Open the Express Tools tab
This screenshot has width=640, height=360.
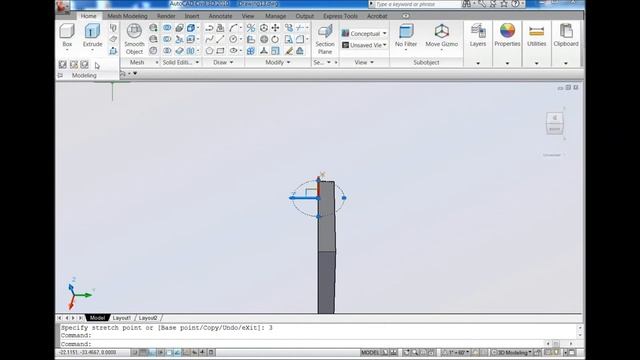coord(340,16)
